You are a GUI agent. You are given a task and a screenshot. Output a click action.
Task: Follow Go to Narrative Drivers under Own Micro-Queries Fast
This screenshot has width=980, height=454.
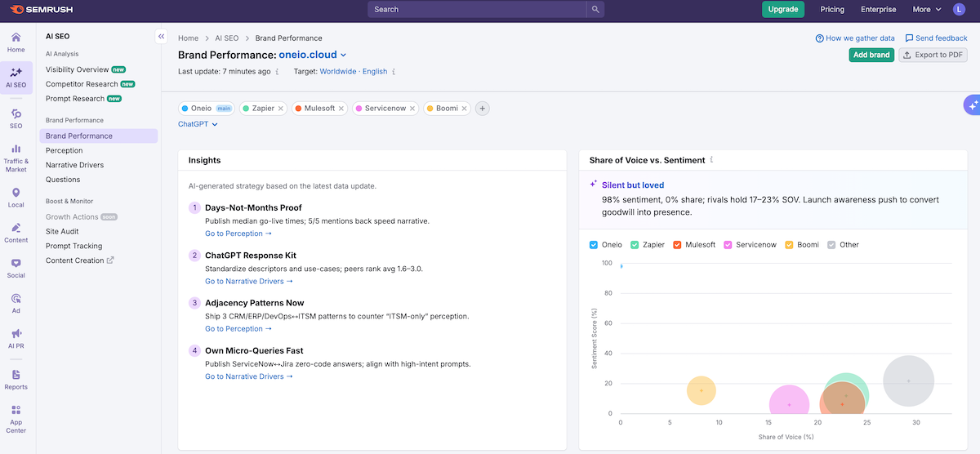coord(249,376)
